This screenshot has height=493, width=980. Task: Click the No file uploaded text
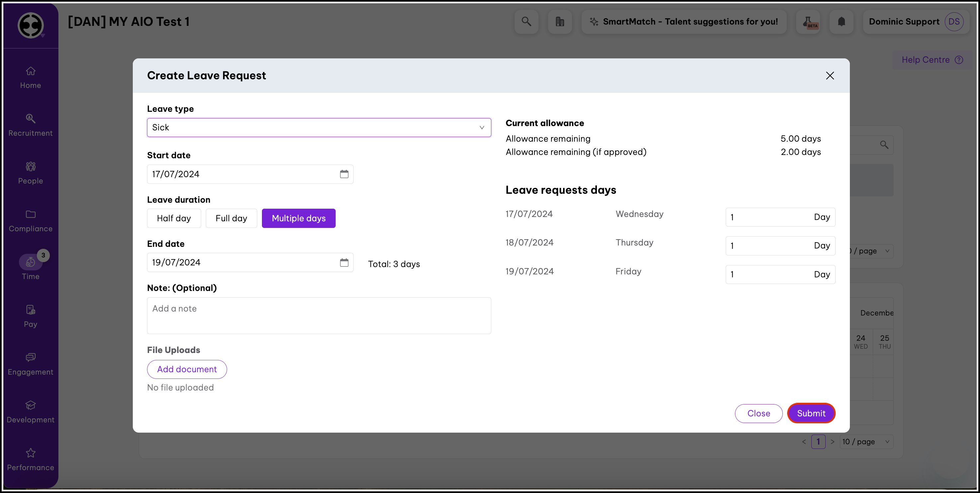(x=180, y=387)
